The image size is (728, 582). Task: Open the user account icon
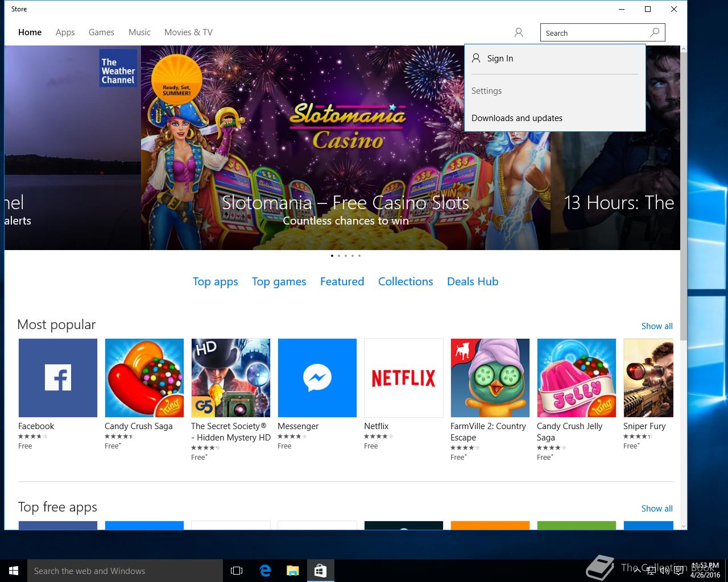coord(518,32)
